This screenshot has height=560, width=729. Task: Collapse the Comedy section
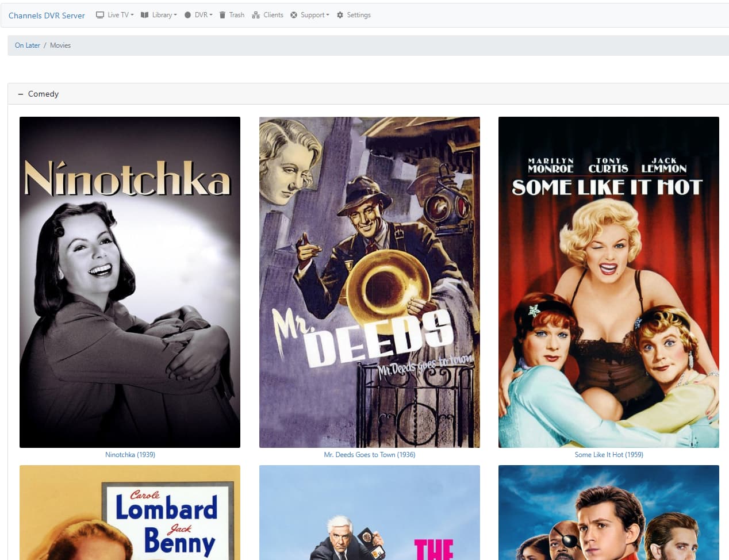pos(21,94)
